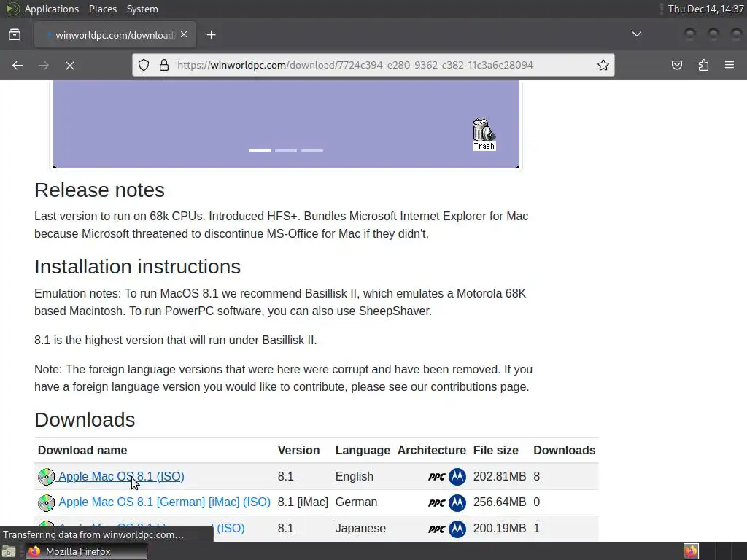
Task: Click the PPC icon in the German row
Action: point(436,502)
